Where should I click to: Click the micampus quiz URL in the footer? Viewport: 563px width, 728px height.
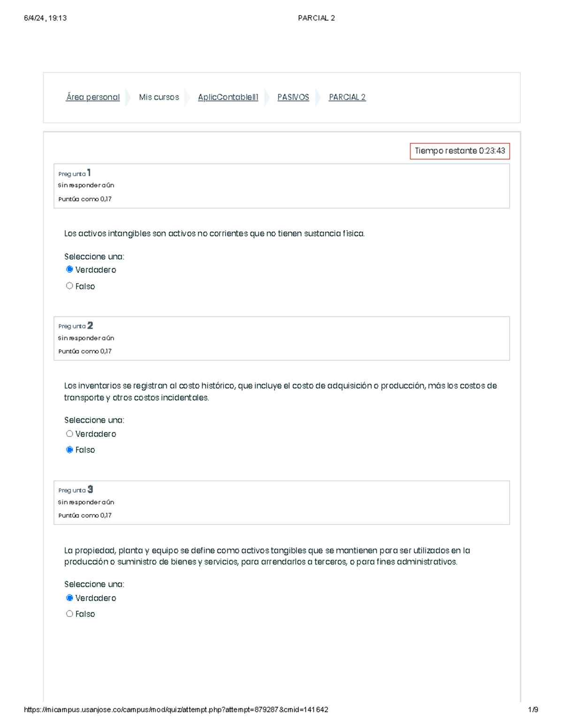176,710
